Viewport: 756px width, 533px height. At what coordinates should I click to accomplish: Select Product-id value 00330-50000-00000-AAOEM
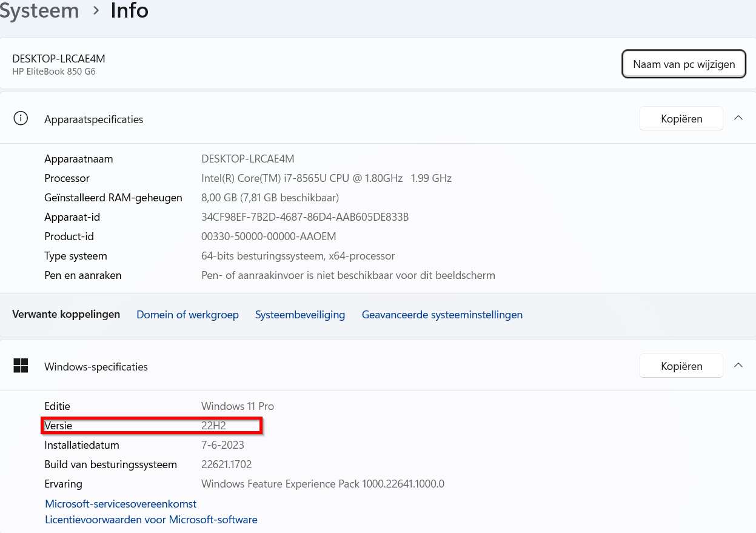(269, 236)
